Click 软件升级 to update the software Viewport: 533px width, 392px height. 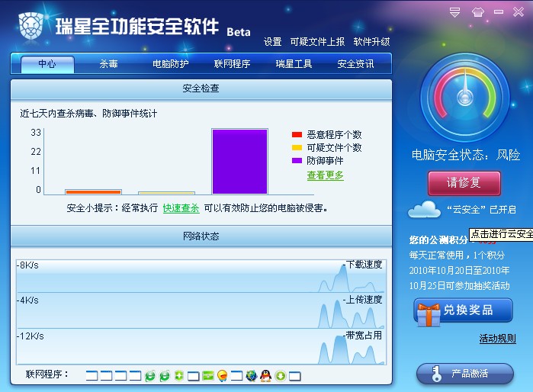point(371,42)
